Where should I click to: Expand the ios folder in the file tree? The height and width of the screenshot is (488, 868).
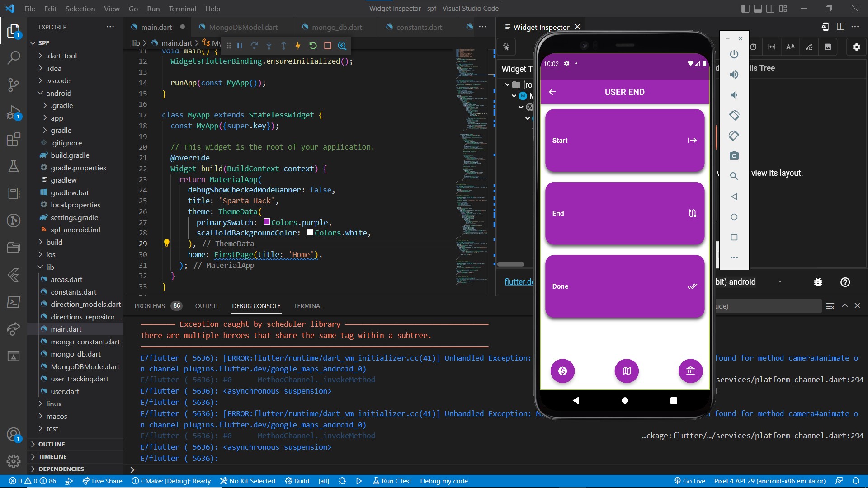pos(51,254)
